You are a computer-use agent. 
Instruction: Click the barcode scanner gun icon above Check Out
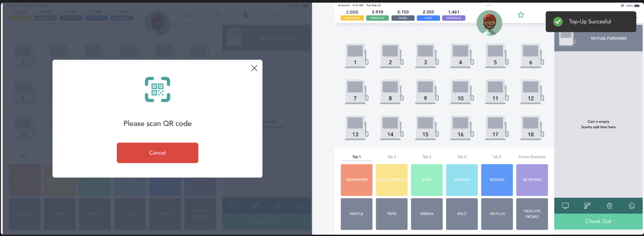[587, 206]
